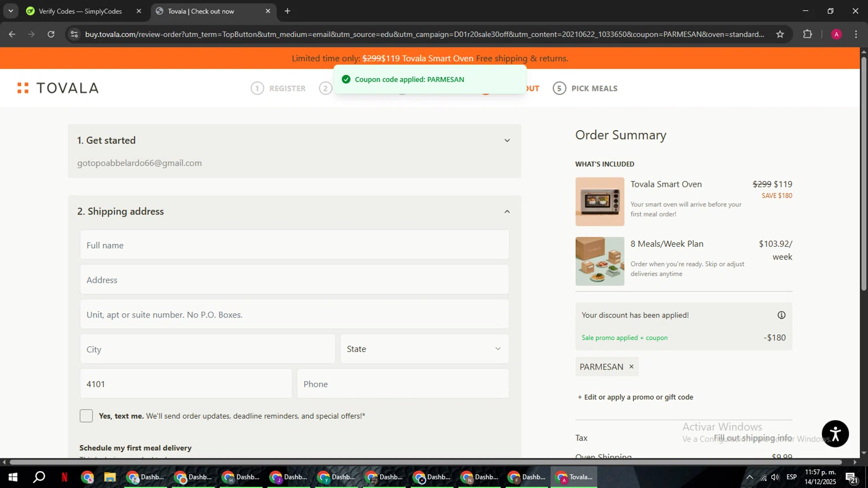868x488 pixels.
Task: Expand the '1. Get started' section
Action: click(507, 141)
